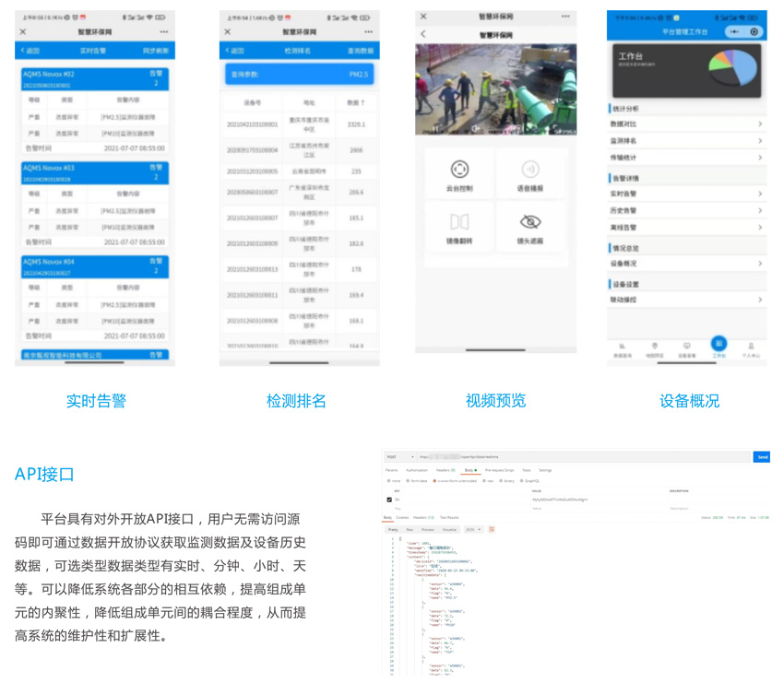This screenshot has width=784, height=683.
Task: Click the beautify icon beside JSON selector
Action: [x=492, y=529]
